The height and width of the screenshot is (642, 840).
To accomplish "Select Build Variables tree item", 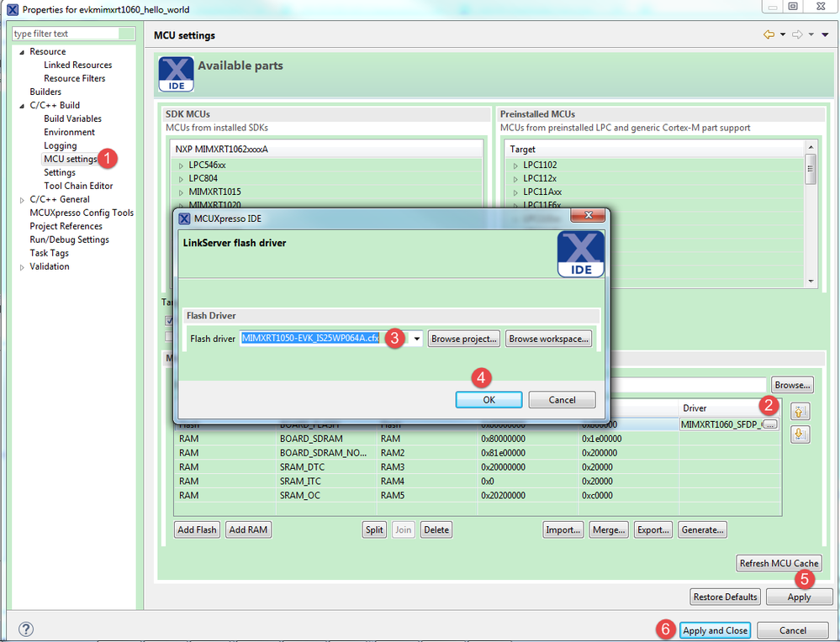I will pos(72,118).
